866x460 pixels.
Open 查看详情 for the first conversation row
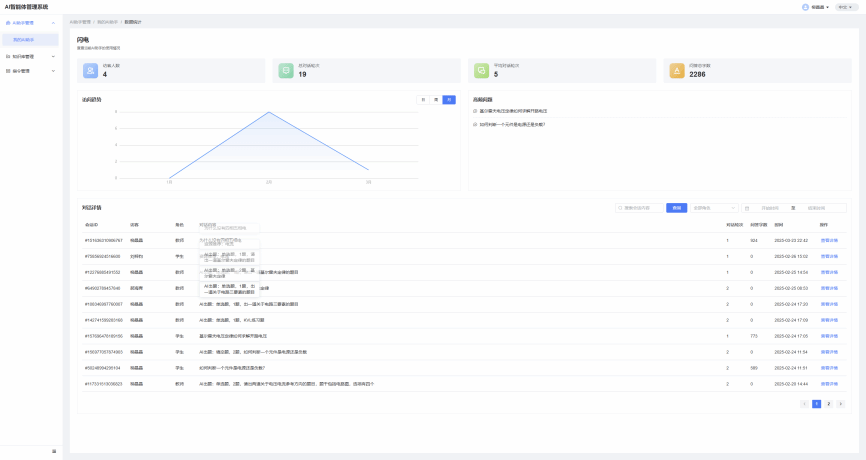pyautogui.click(x=829, y=241)
